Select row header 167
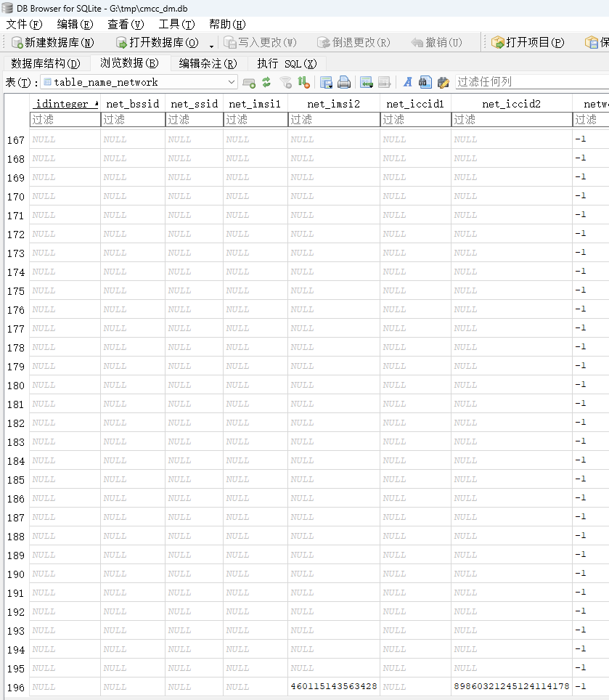 pyautogui.click(x=16, y=140)
